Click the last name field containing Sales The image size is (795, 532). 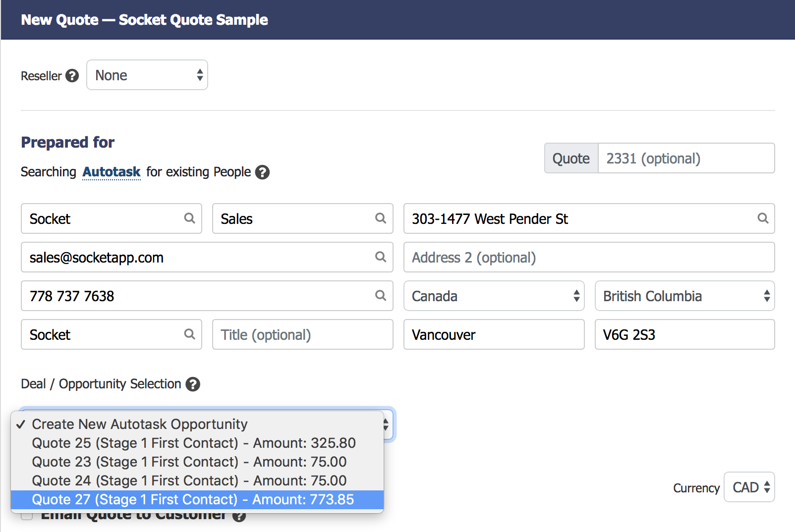[303, 218]
